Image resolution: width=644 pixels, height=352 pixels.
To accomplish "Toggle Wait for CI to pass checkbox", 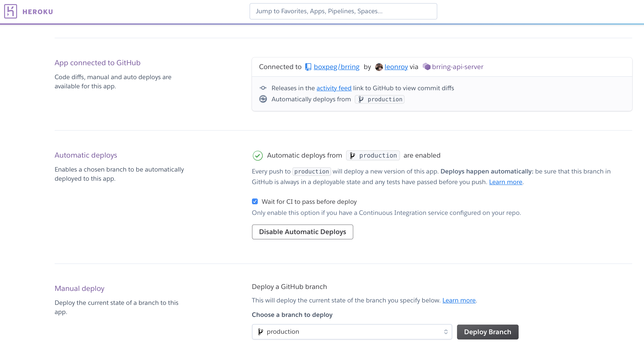I will point(255,201).
